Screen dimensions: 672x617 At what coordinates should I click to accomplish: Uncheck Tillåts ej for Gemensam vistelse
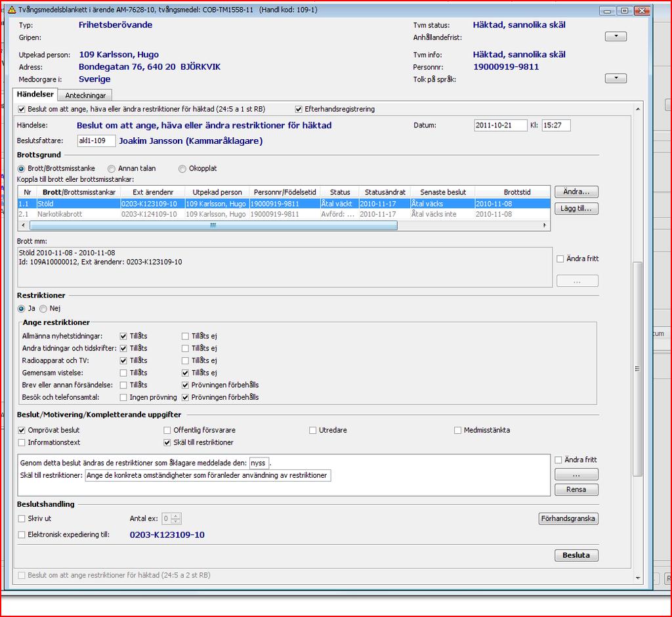(x=185, y=373)
